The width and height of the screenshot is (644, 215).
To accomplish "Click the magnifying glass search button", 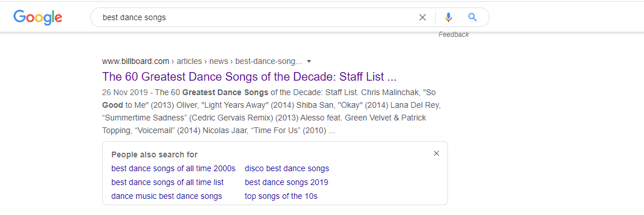I will point(473,17).
